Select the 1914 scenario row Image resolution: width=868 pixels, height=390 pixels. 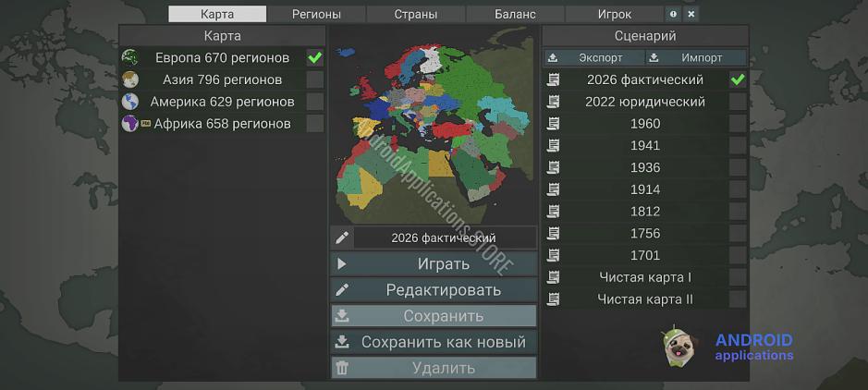(x=645, y=189)
